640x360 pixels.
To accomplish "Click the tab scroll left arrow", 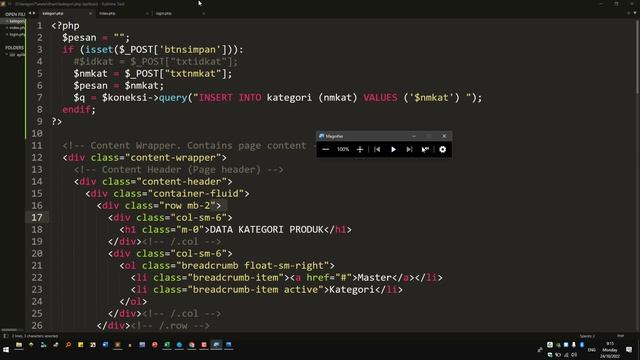I will coord(30,13).
